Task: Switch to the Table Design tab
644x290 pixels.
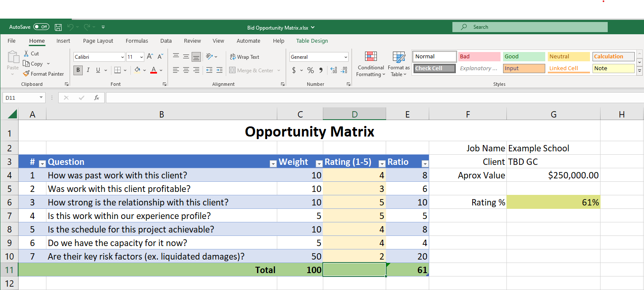Action: (312, 41)
